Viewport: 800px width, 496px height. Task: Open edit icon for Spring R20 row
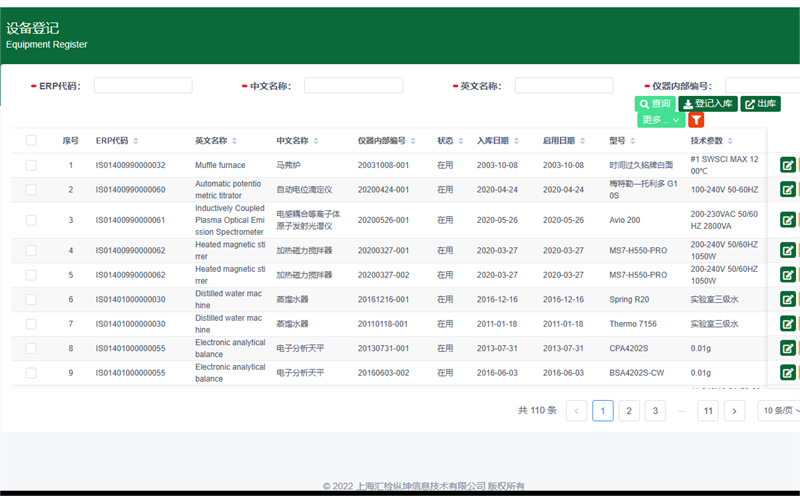click(787, 299)
